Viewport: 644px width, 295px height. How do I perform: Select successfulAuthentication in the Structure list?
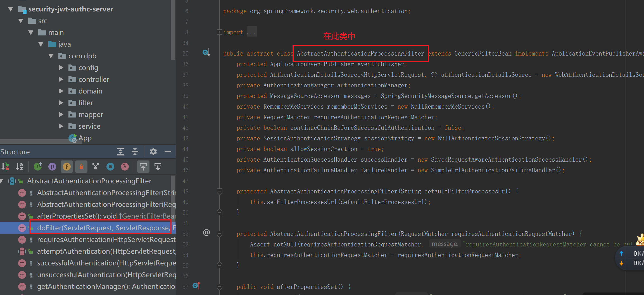pos(106,263)
